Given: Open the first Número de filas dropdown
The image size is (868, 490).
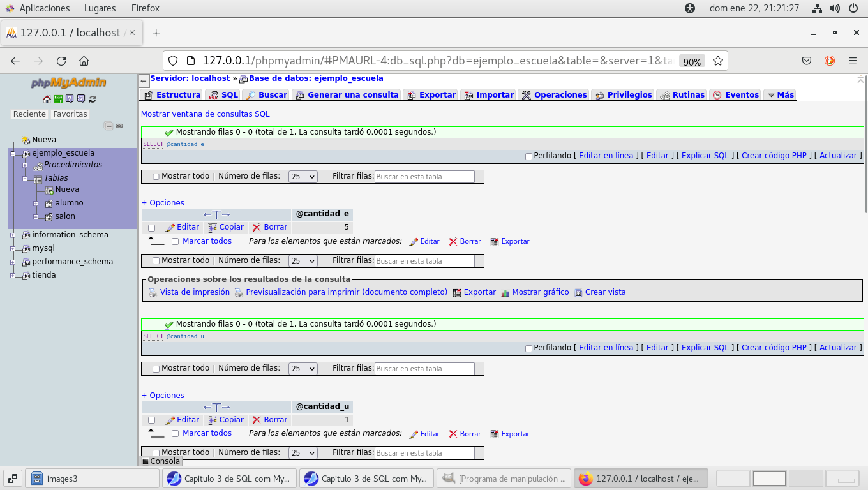Looking at the screenshot, I should (303, 177).
